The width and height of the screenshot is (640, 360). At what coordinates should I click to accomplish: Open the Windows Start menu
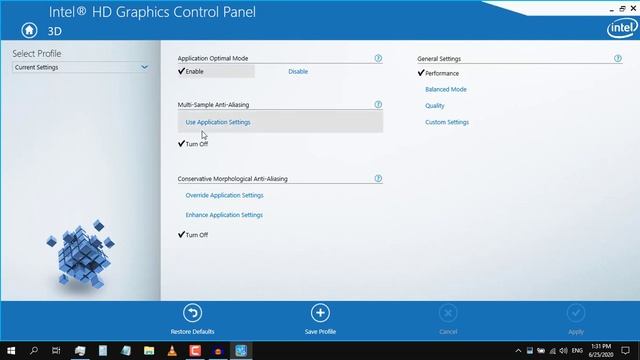11,351
